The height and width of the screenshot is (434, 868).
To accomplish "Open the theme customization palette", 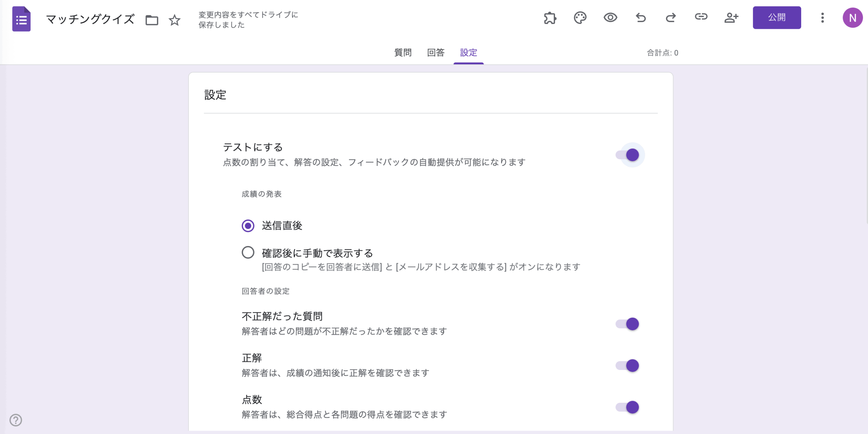I will tap(580, 18).
